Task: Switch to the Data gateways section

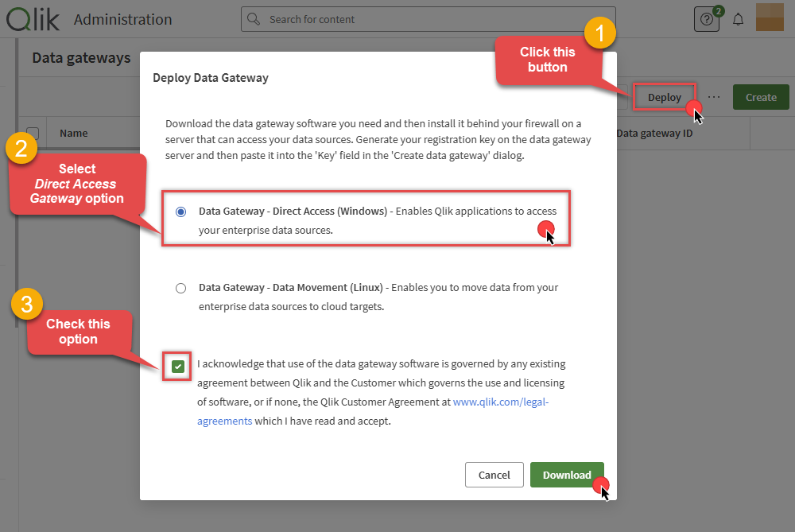Action: [x=80, y=57]
